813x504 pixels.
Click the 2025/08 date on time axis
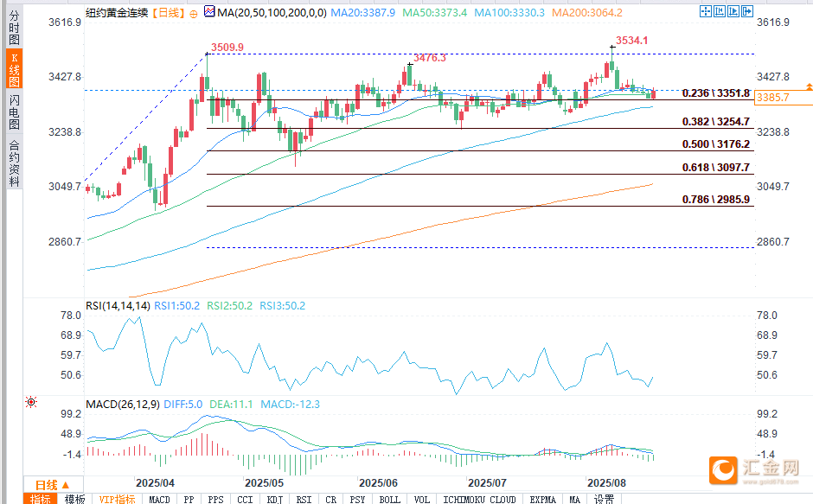606,483
